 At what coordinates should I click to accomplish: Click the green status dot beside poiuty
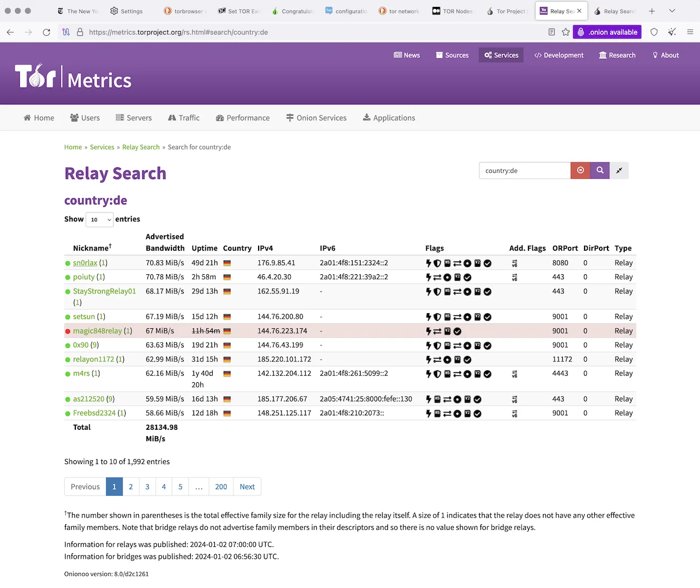click(68, 277)
